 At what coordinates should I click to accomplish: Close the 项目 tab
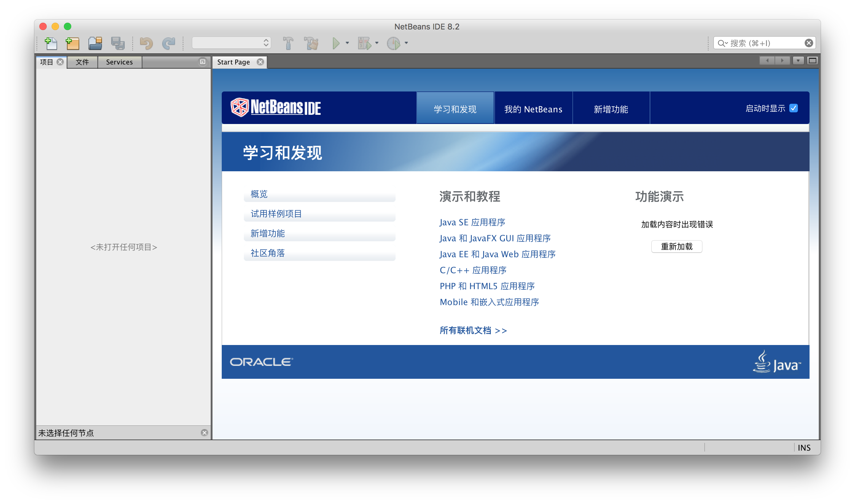(60, 62)
